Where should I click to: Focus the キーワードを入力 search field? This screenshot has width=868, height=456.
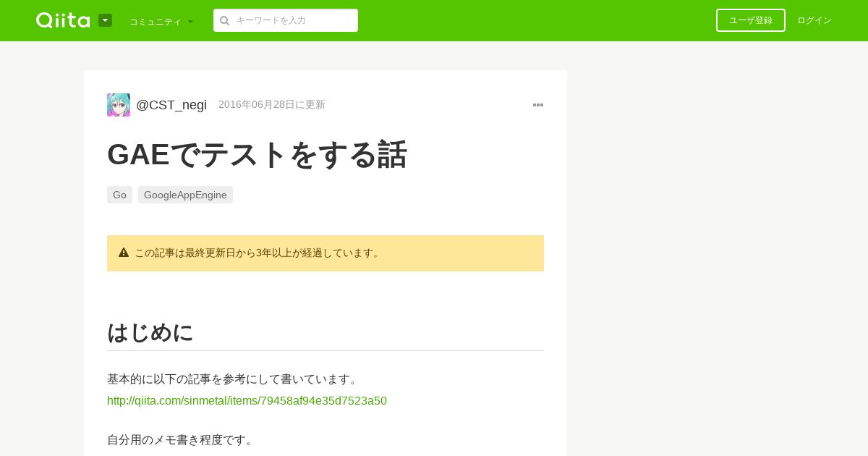point(286,20)
